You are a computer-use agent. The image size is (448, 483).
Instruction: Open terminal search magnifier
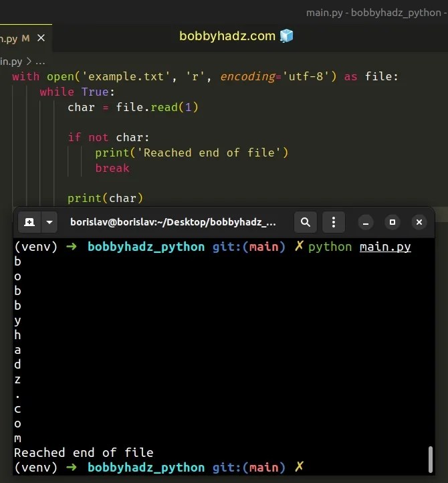coord(305,222)
